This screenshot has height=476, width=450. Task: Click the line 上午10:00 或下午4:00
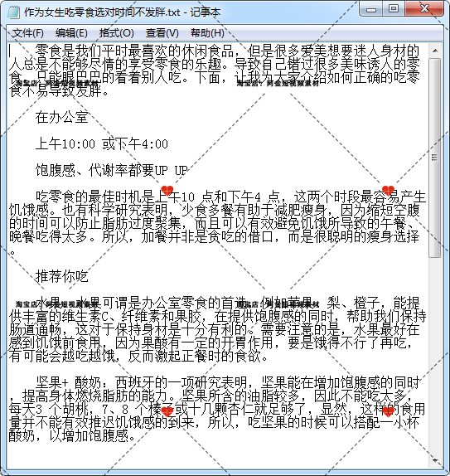tap(102, 144)
